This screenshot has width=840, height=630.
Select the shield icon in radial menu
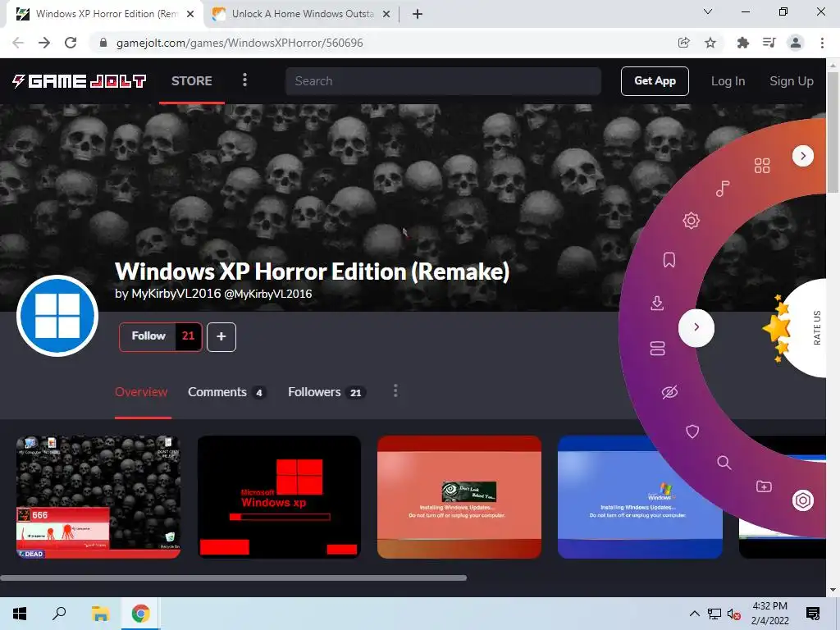coord(692,431)
